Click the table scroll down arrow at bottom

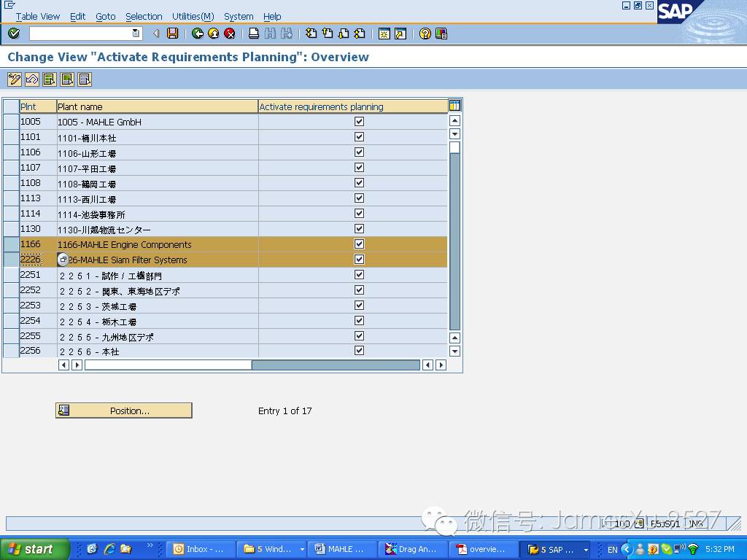[454, 351]
